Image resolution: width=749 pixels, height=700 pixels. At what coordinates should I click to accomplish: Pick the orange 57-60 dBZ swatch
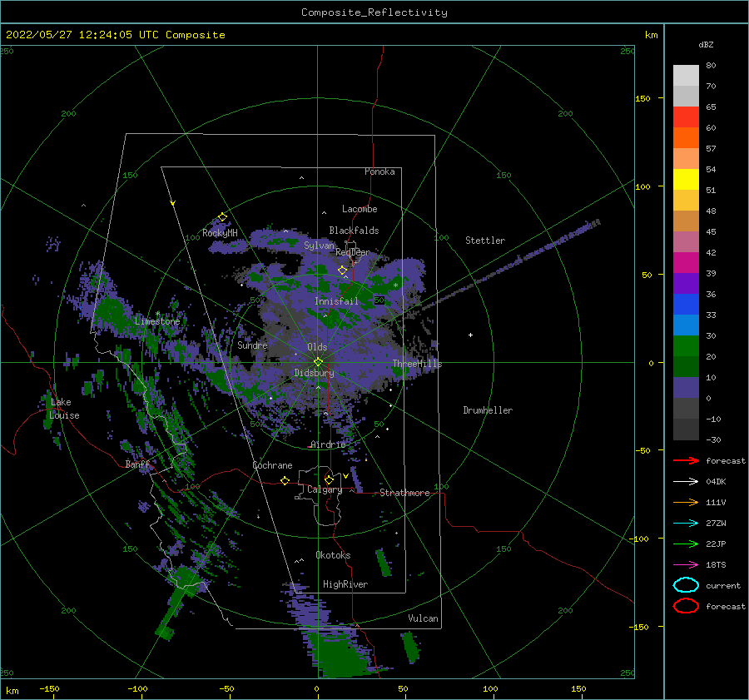pos(686,138)
